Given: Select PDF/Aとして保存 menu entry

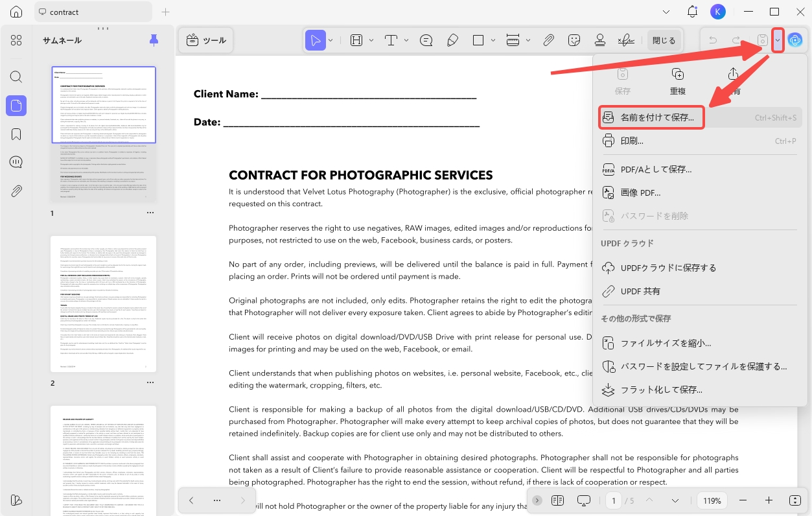Looking at the screenshot, I should click(699, 169).
